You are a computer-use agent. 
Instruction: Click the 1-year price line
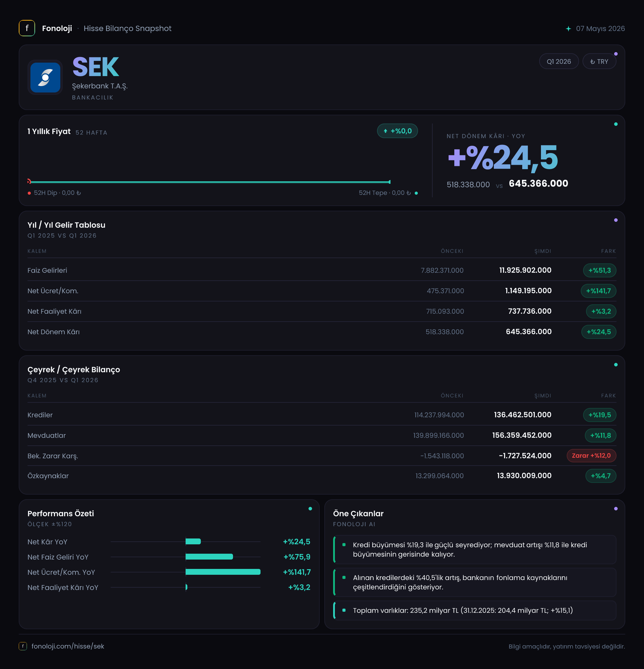tap(209, 182)
